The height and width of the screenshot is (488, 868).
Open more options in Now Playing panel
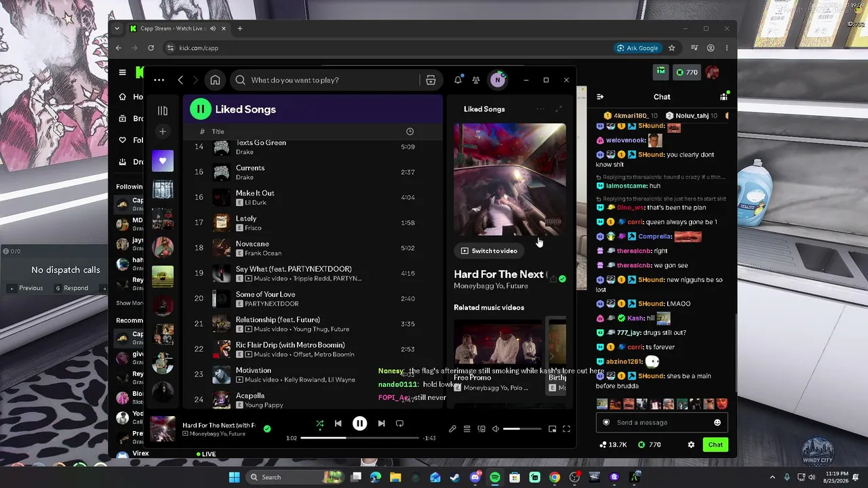click(540, 109)
